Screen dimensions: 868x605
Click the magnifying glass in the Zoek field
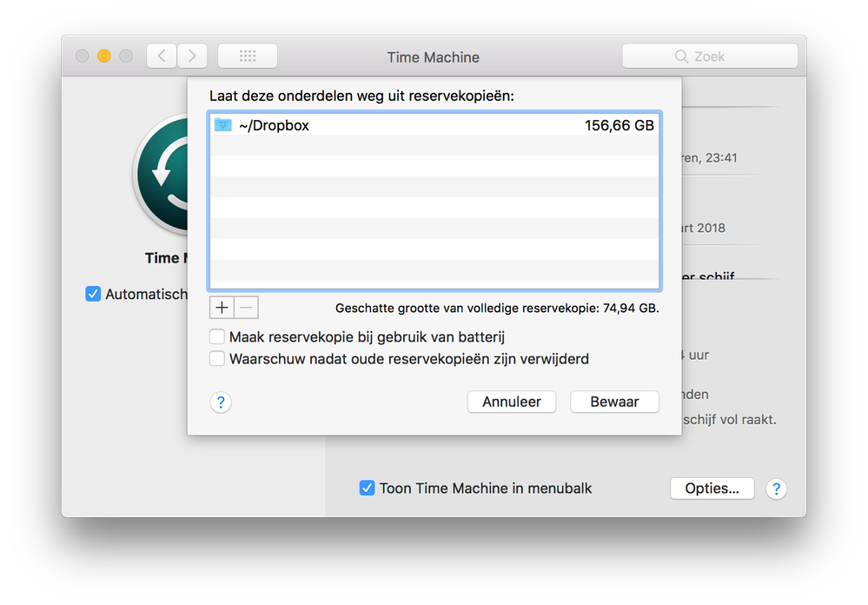681,56
